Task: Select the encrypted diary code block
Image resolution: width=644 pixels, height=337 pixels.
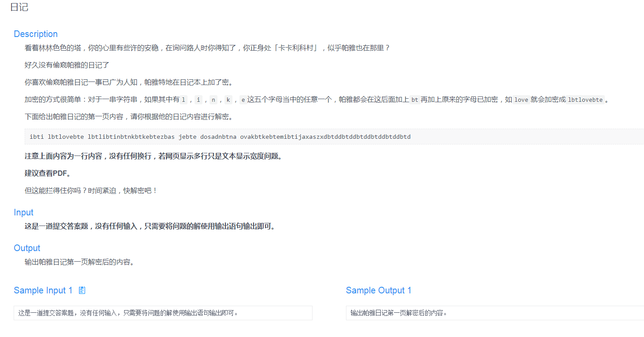Action: tap(220, 137)
